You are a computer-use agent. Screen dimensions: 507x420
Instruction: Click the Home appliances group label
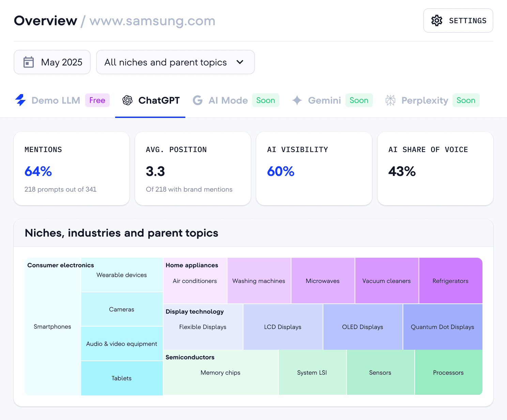[x=192, y=265]
